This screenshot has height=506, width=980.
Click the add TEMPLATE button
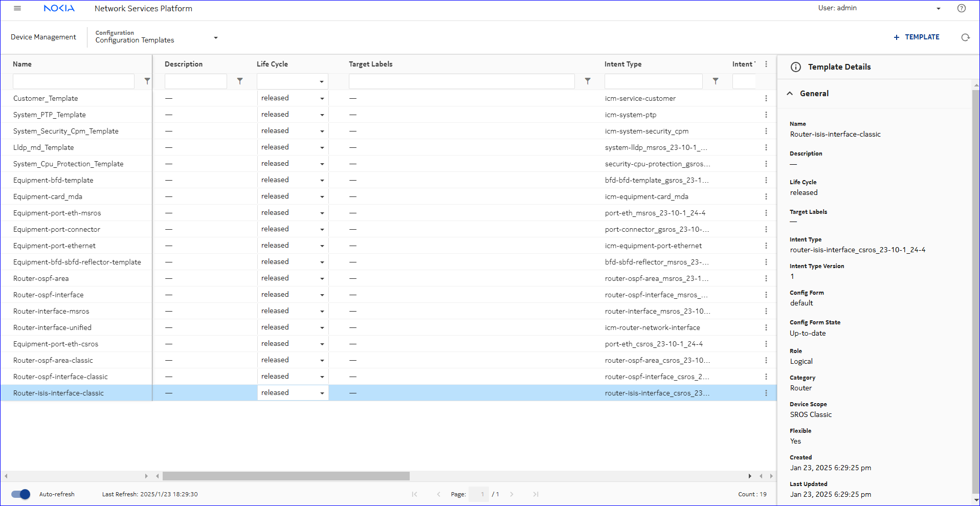pyautogui.click(x=916, y=37)
